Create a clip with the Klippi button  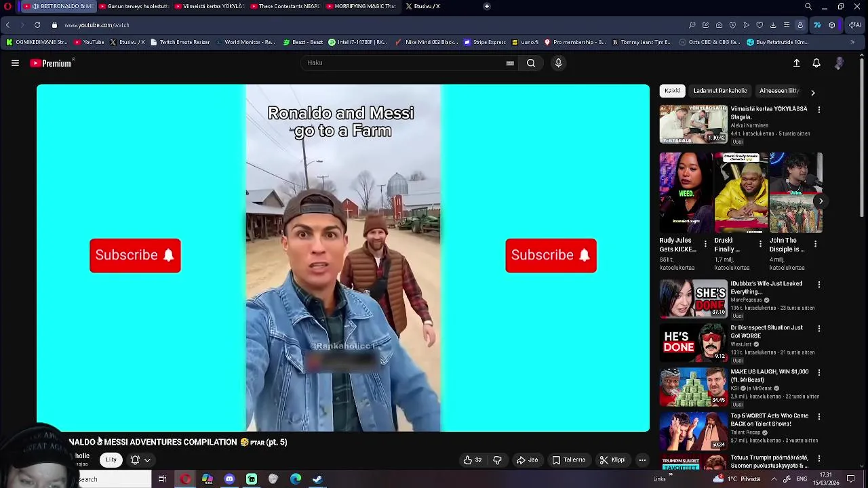tap(612, 460)
